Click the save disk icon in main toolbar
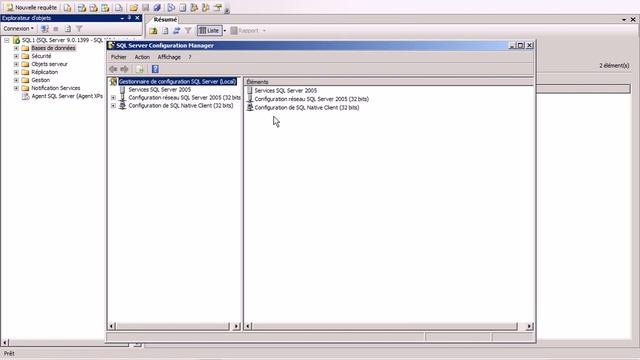Image resolution: width=640 pixels, height=360 pixels. pyautogui.click(x=146, y=7)
